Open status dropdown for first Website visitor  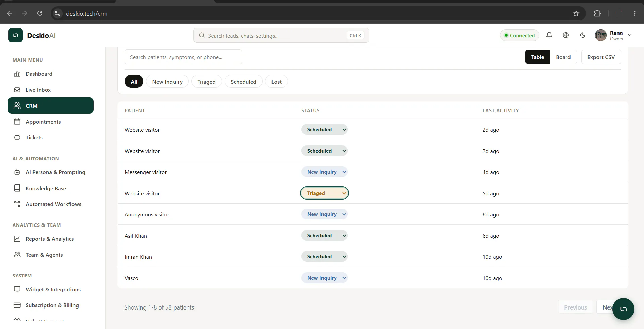point(324,130)
